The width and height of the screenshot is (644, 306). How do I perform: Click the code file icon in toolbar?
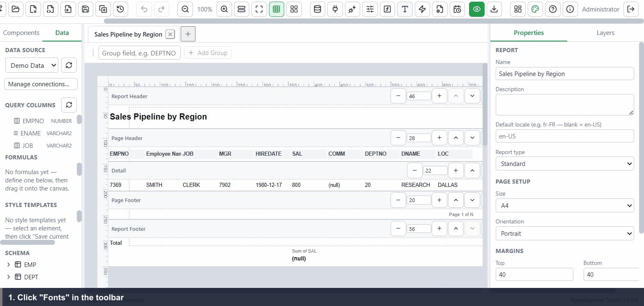point(51,9)
